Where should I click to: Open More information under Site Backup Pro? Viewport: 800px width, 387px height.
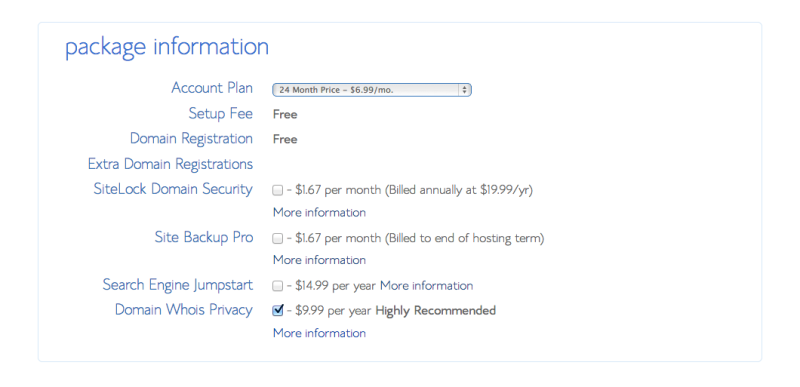tap(319, 260)
